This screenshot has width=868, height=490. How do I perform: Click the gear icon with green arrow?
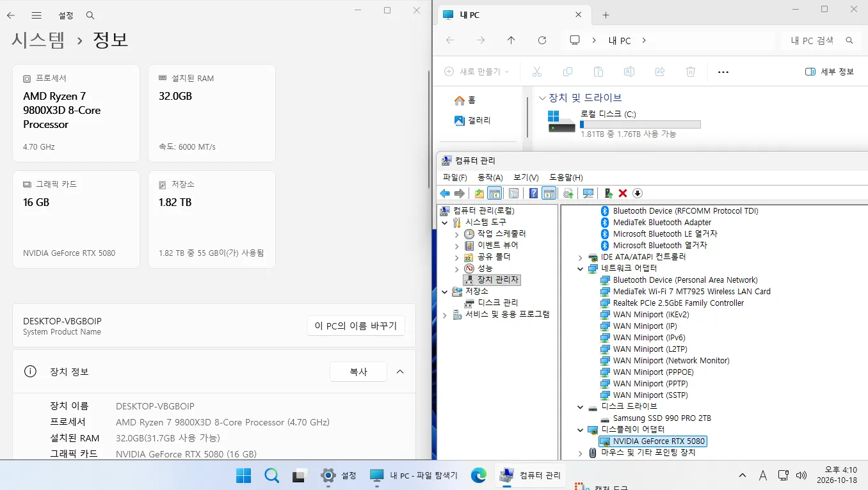click(568, 193)
